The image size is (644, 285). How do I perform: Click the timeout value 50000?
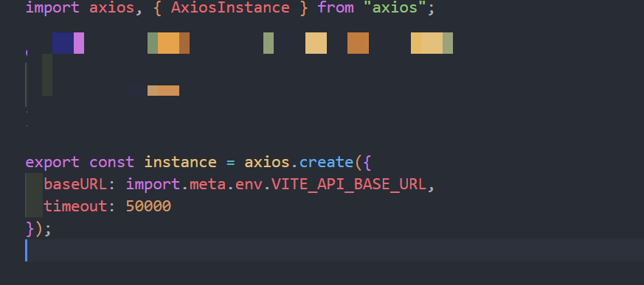click(149, 206)
